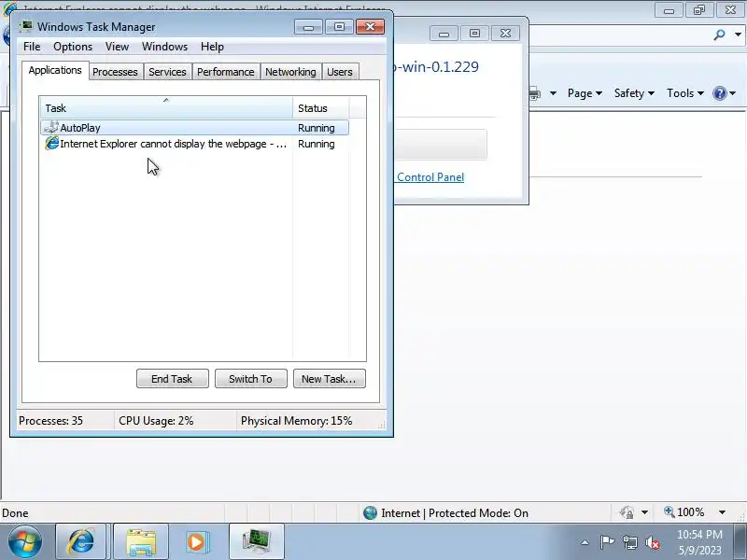Image resolution: width=747 pixels, height=560 pixels.
Task: Click the Internet zone globe icon
Action: click(370, 512)
